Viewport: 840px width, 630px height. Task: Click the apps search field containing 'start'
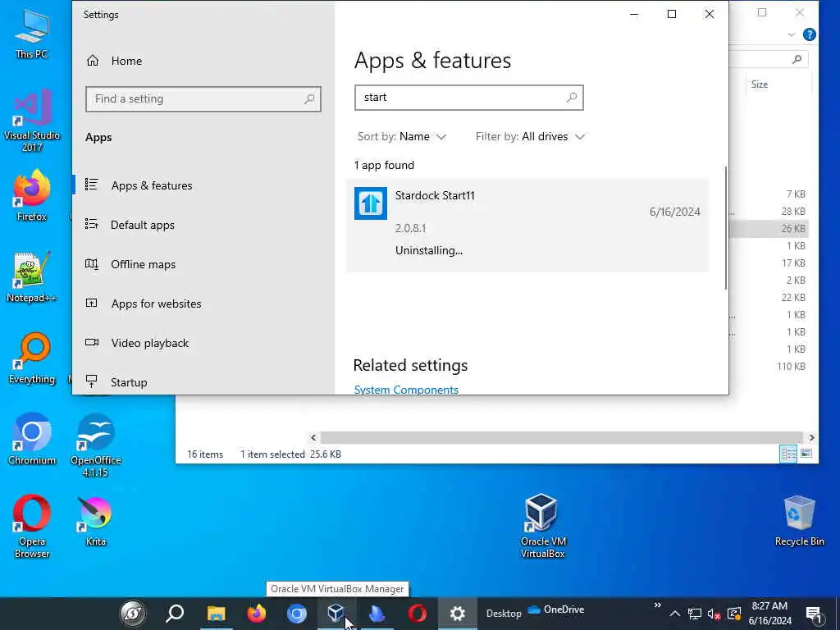coord(468,98)
